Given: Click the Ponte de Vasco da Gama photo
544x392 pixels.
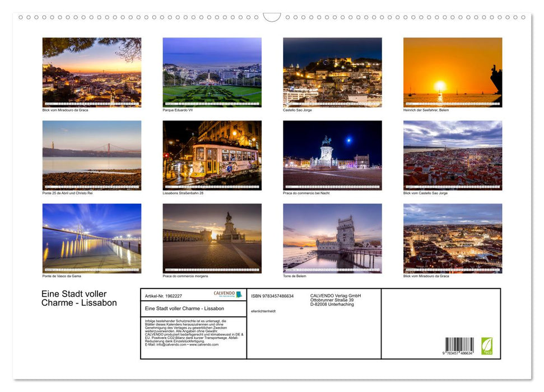Looking at the screenshot, I should pyautogui.click(x=92, y=238).
